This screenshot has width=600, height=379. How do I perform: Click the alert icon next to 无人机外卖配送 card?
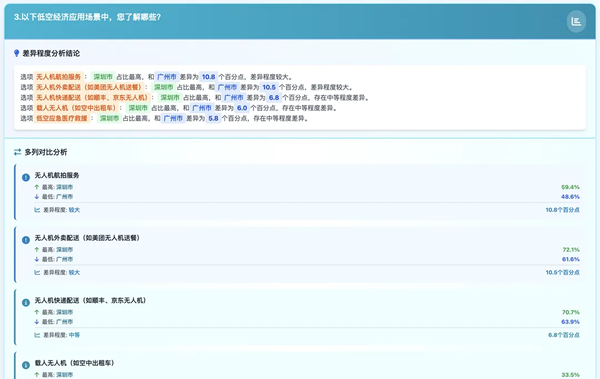(x=26, y=240)
